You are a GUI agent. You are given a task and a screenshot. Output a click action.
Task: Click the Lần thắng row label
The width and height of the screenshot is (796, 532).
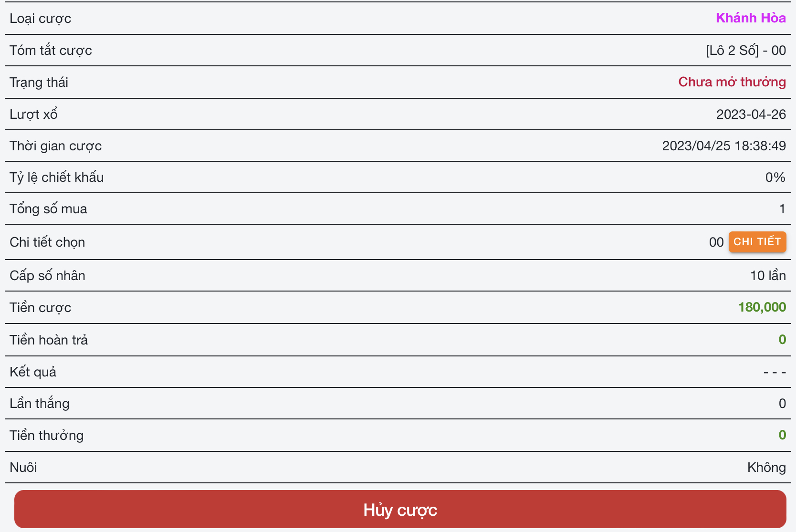tap(40, 404)
